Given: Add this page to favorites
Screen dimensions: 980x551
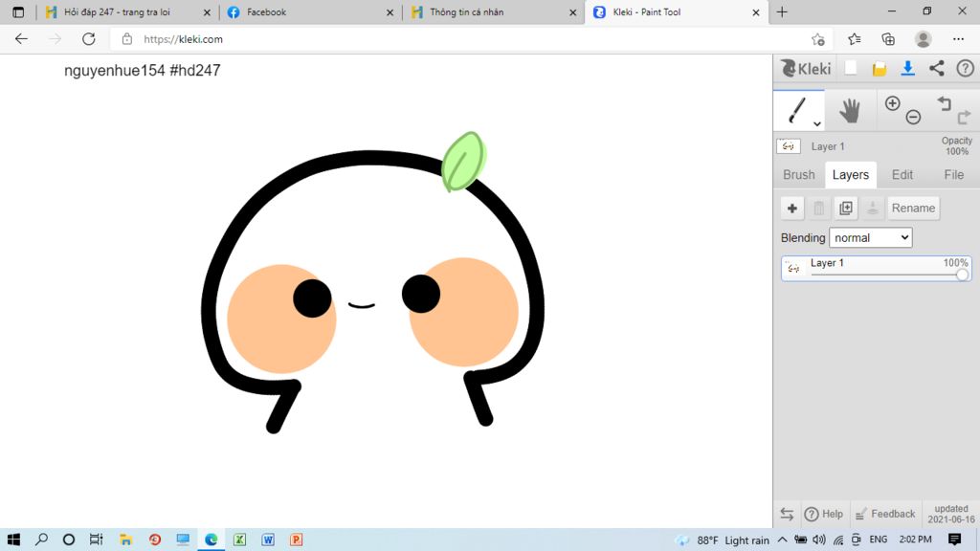Looking at the screenshot, I should (x=817, y=39).
